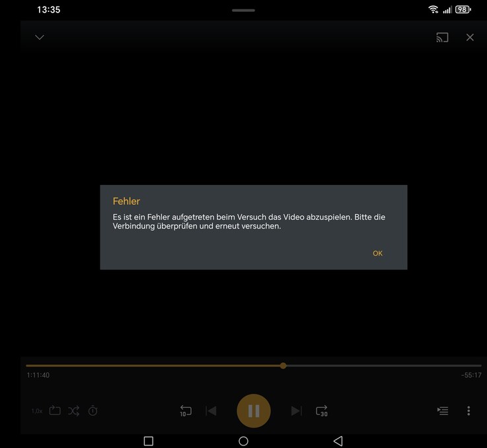Tap the Wi-Fi status icon
This screenshot has width=487, height=448.
click(433, 10)
